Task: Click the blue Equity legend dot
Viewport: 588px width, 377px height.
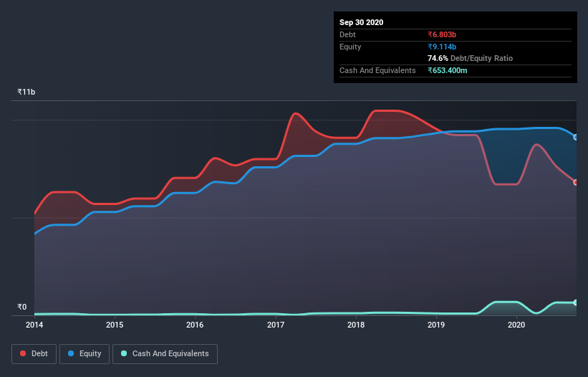Action: coord(71,353)
